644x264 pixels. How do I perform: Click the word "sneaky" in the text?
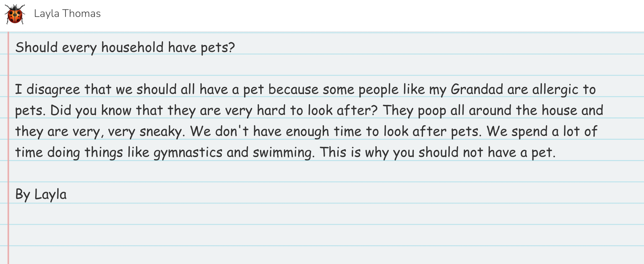pos(161,132)
